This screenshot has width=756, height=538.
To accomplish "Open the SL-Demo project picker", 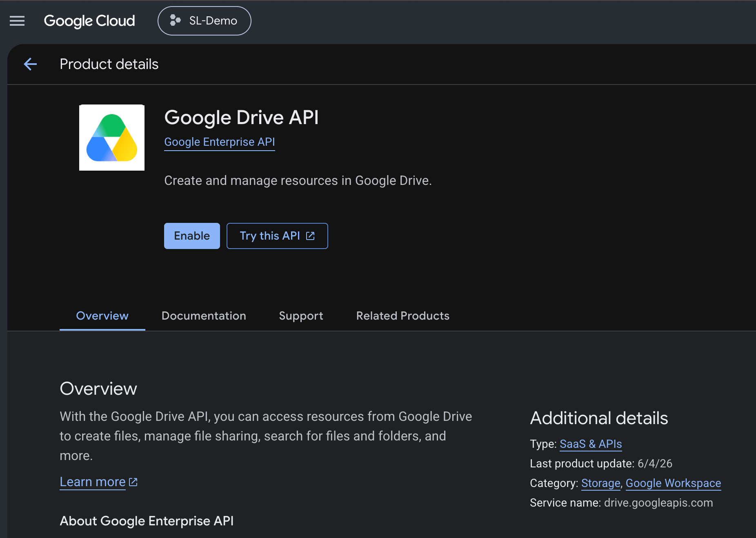I will (x=204, y=21).
